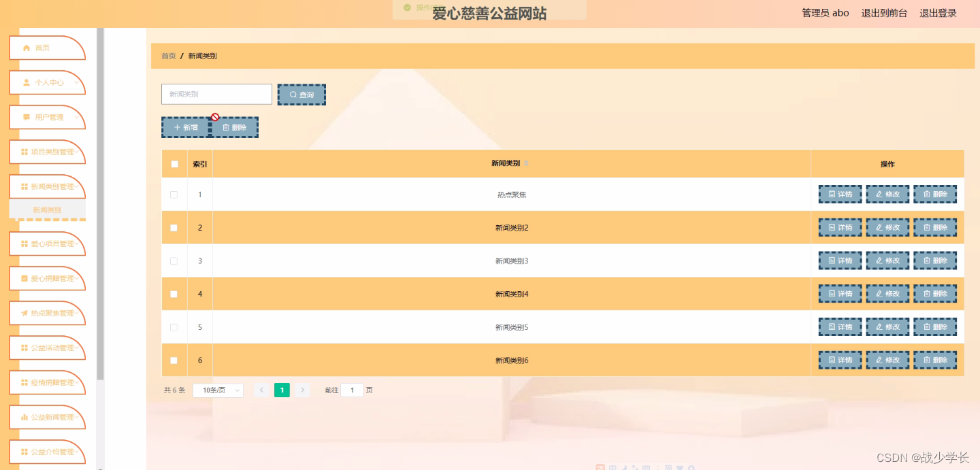Focus the 前往 page number input

pos(352,390)
